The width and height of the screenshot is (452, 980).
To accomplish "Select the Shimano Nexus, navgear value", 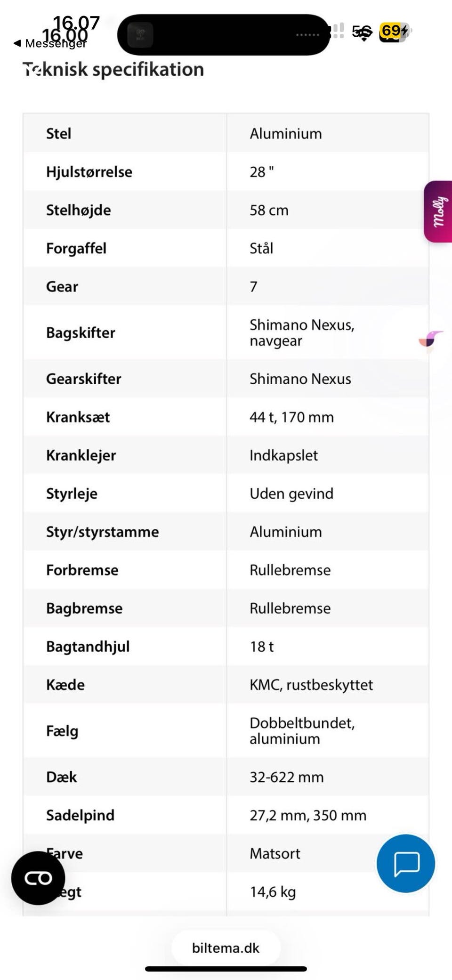I will (x=302, y=332).
